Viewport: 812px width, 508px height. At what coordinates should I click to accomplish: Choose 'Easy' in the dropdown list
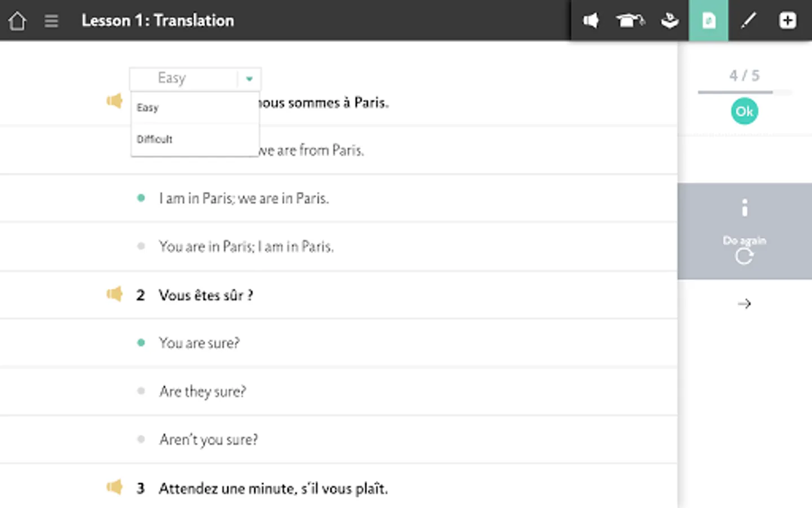click(148, 108)
